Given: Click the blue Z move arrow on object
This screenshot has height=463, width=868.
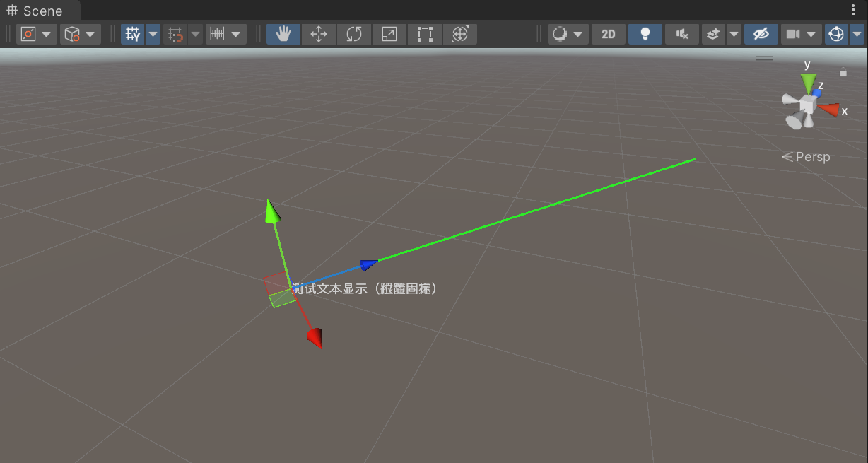Looking at the screenshot, I should 368,265.
